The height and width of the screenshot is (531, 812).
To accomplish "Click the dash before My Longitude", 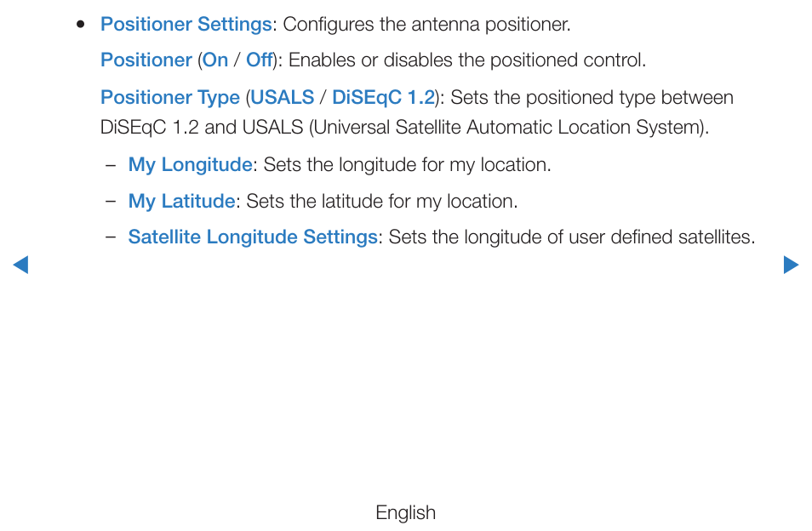I will click(x=110, y=166).
